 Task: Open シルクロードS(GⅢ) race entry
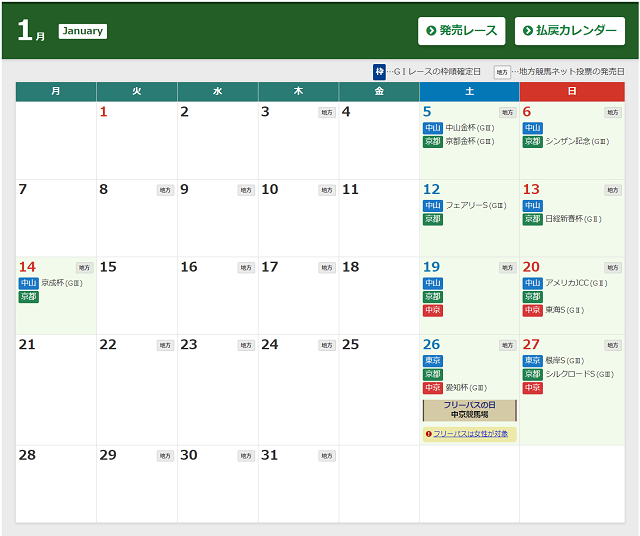pos(580,374)
